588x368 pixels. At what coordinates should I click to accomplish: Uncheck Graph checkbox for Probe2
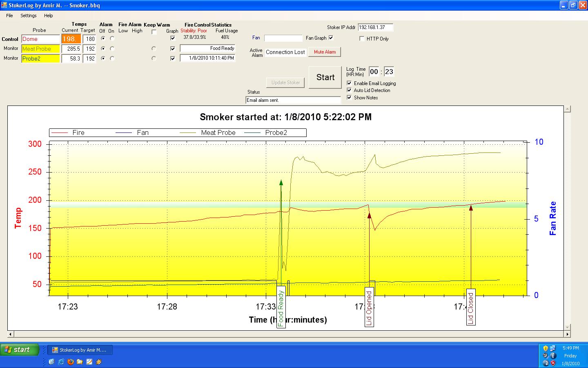[x=173, y=58]
